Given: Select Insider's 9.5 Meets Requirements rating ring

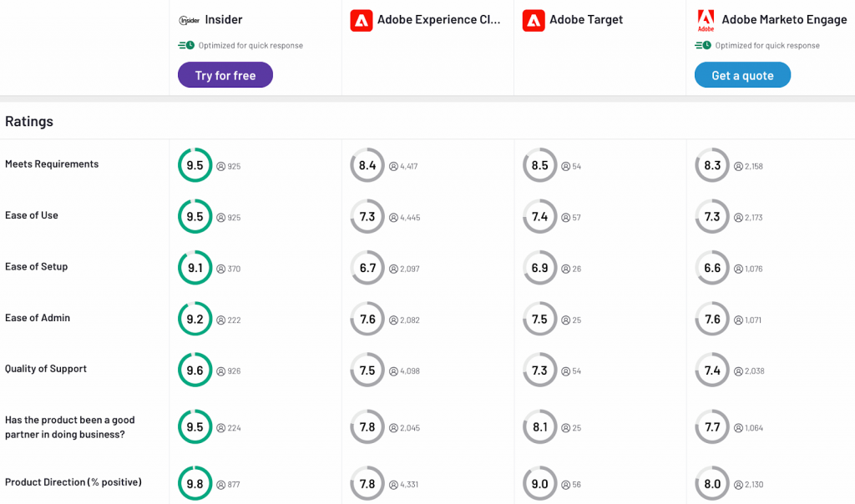Looking at the screenshot, I should [x=195, y=165].
